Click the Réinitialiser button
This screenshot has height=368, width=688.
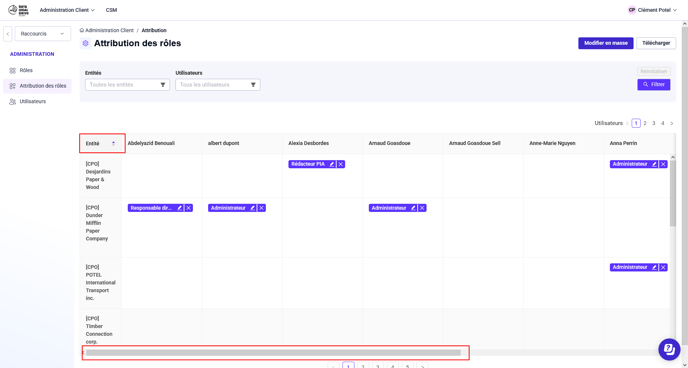[x=654, y=71]
